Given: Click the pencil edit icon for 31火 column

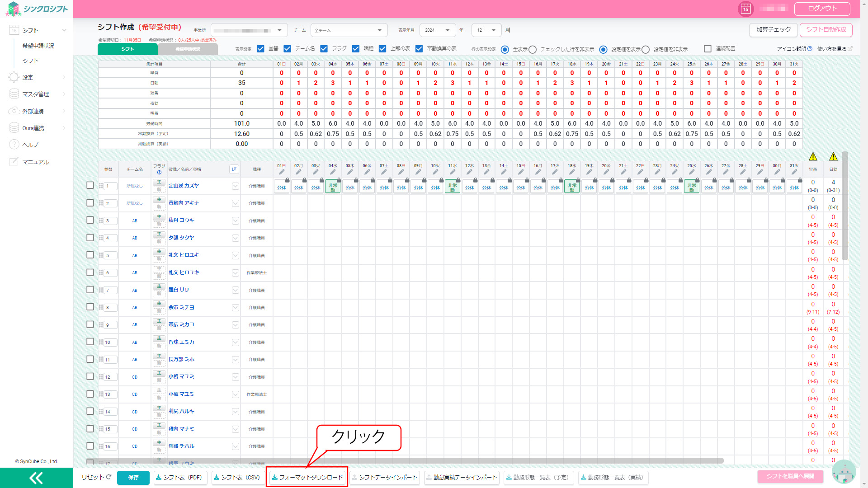Looking at the screenshot, I should [794, 172].
